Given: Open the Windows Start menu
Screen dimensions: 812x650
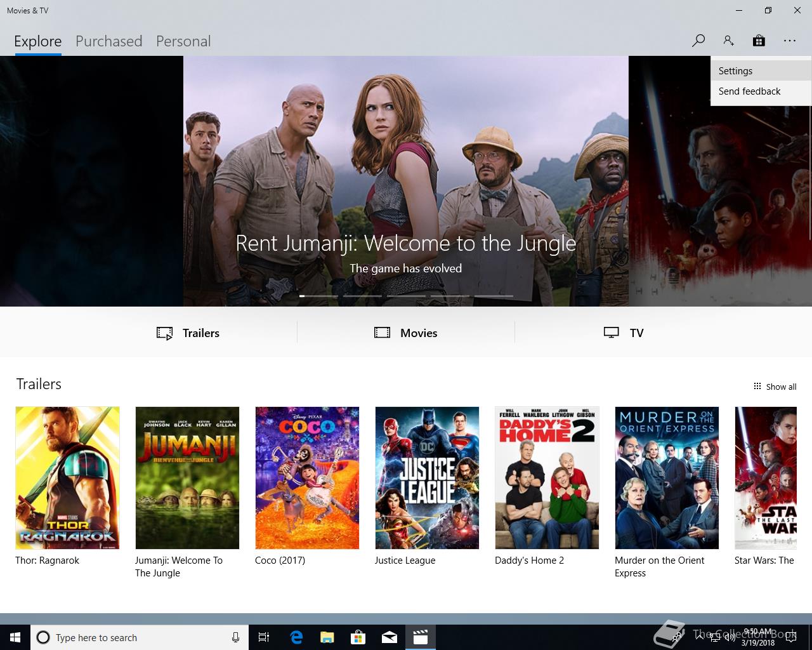Looking at the screenshot, I should (15, 637).
